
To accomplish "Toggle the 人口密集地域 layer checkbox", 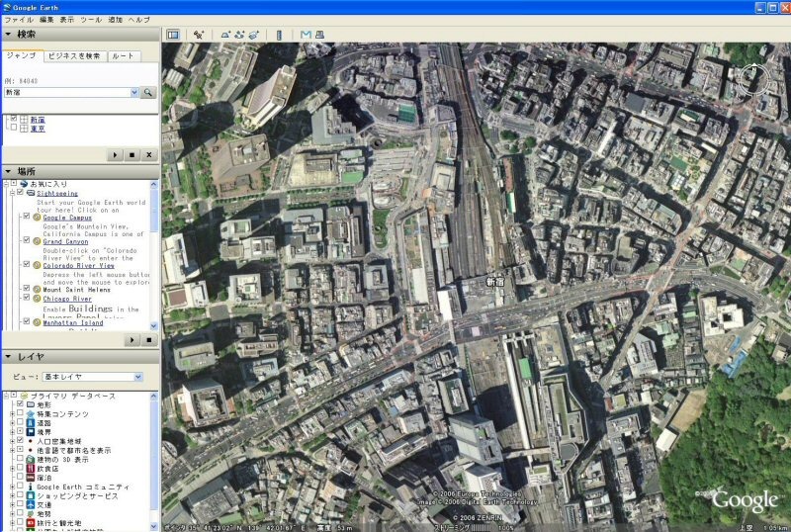I will pyautogui.click(x=20, y=441).
